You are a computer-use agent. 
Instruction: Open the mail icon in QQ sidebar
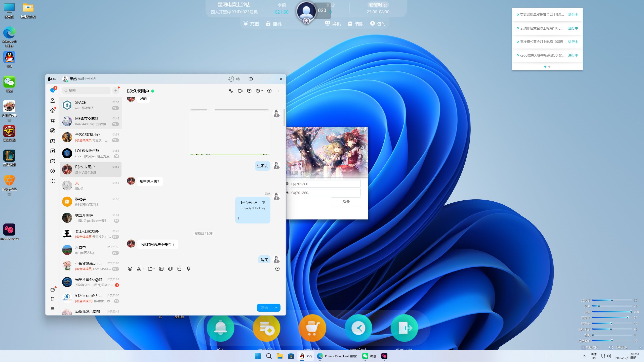52,290
